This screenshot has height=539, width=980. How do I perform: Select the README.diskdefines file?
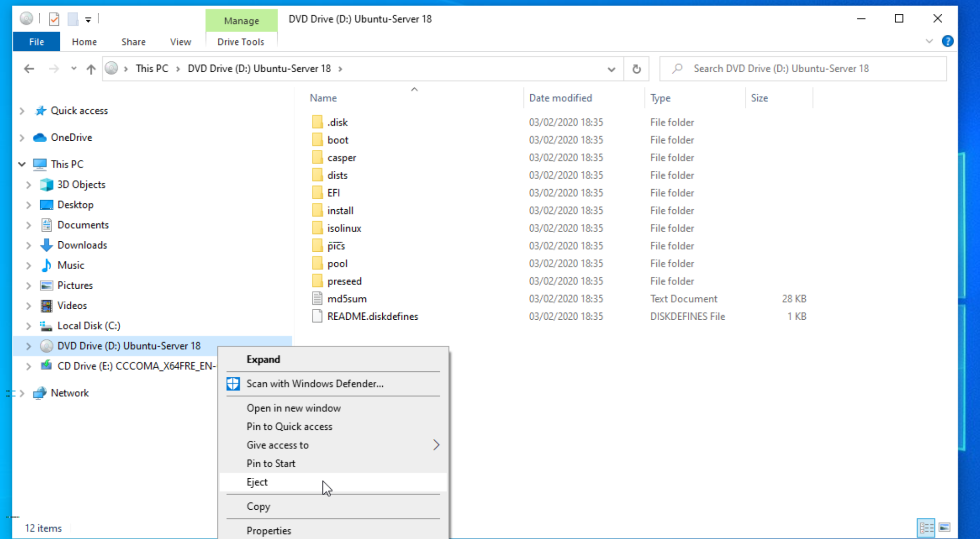pyautogui.click(x=372, y=316)
